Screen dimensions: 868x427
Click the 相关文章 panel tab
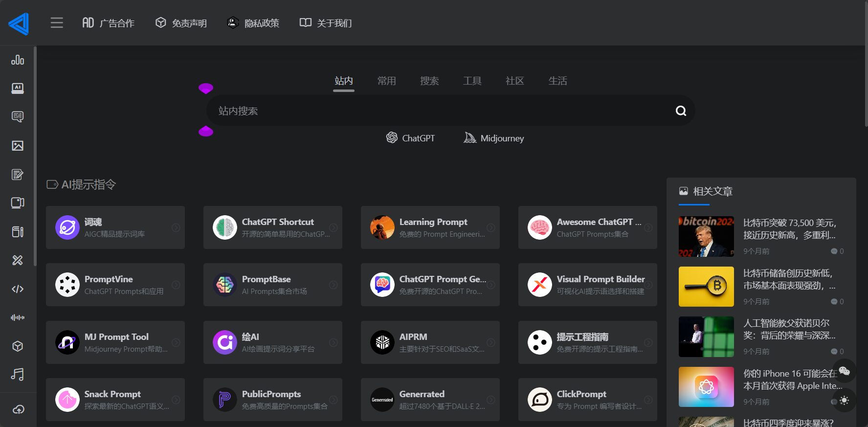point(706,191)
